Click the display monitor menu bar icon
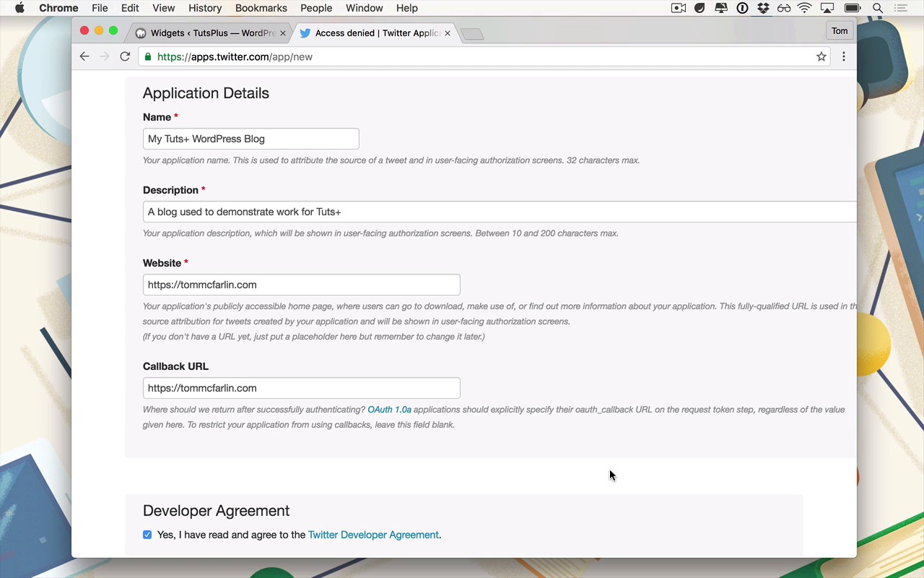 pos(721,8)
